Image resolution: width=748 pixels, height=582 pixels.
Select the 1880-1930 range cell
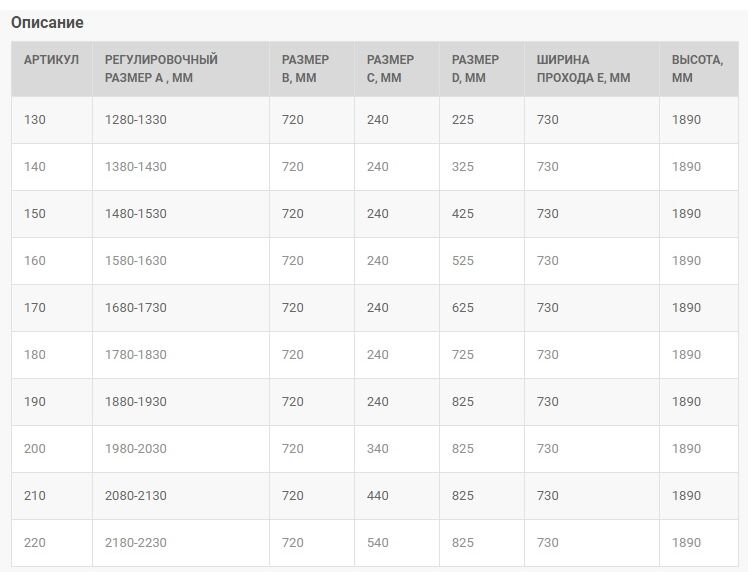tap(181, 402)
